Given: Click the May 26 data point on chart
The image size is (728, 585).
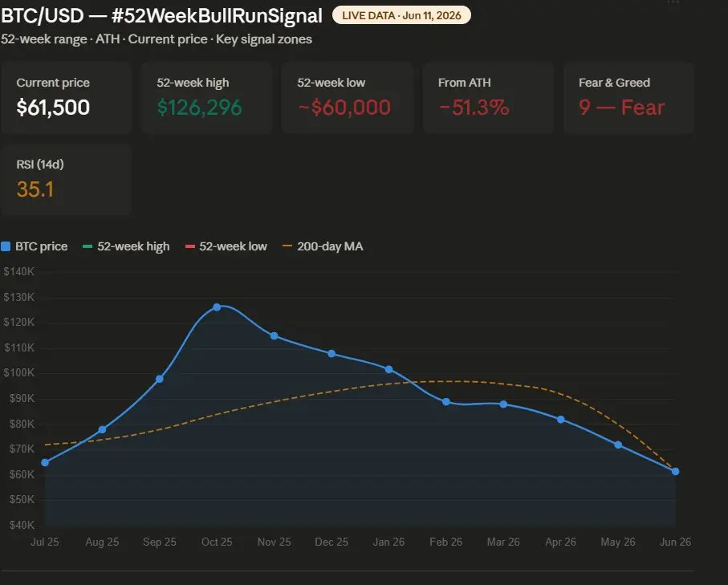Looking at the screenshot, I should [x=618, y=445].
